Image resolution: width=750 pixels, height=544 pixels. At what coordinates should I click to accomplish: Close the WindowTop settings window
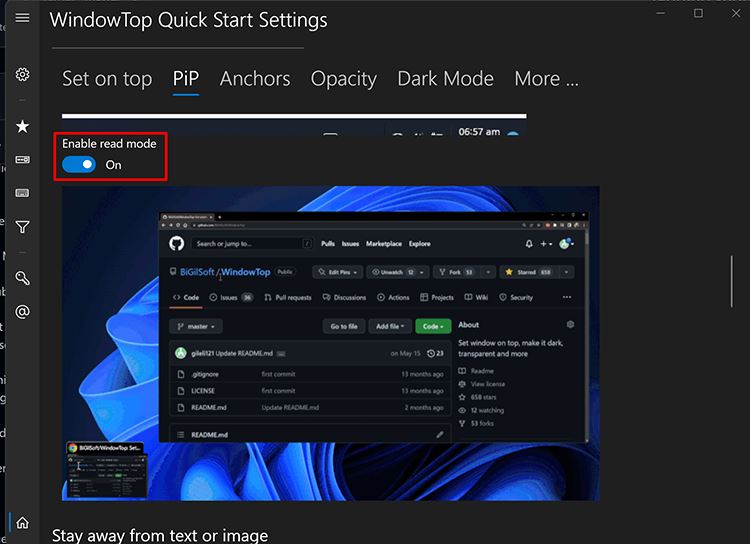pos(736,13)
